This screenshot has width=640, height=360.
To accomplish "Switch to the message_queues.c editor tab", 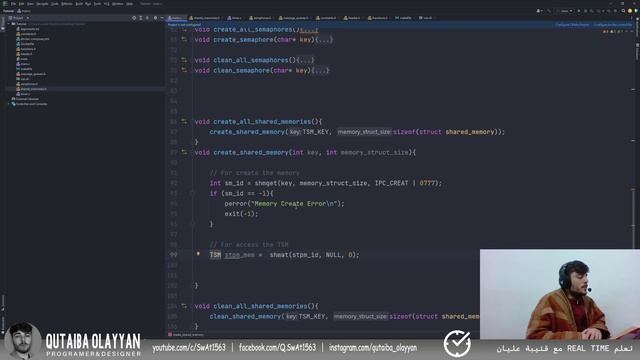I will [x=294, y=18].
